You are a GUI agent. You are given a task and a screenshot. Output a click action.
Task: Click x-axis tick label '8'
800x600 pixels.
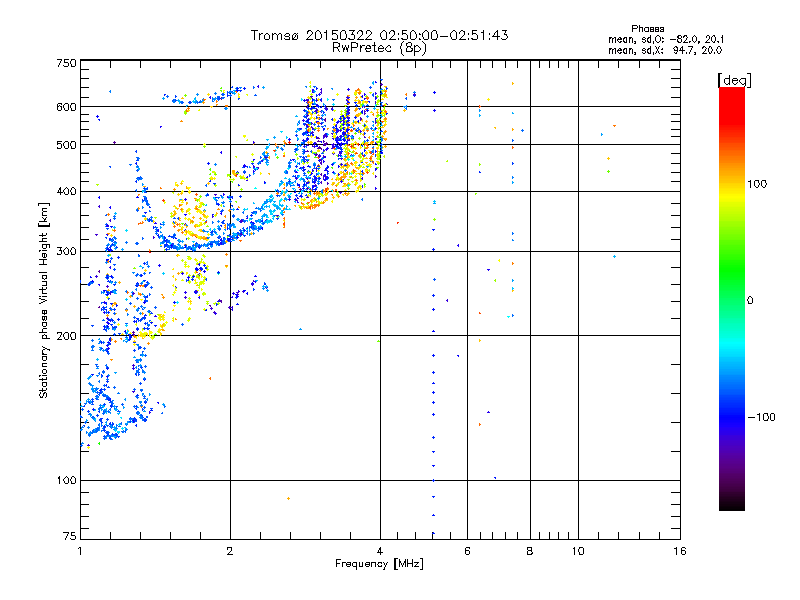point(530,551)
